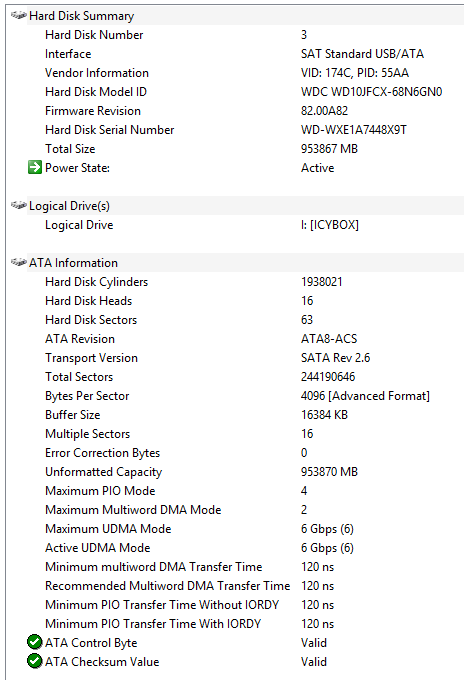This screenshot has height=680, width=464.
Task: Click the Firmware Revision 82.00A82 value
Action: pos(324,111)
